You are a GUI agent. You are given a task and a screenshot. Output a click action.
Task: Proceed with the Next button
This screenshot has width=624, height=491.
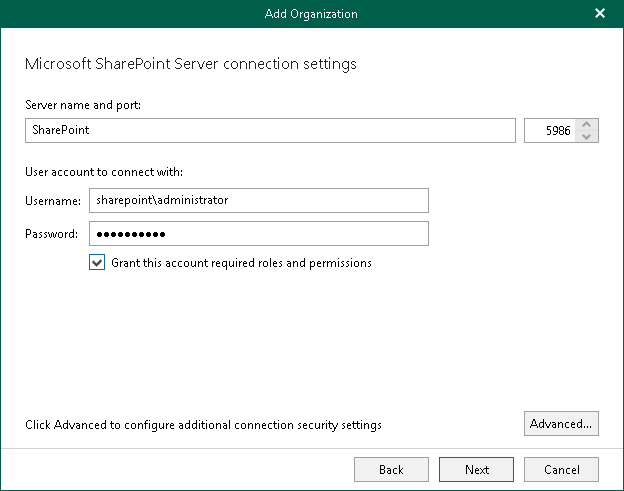(476, 470)
